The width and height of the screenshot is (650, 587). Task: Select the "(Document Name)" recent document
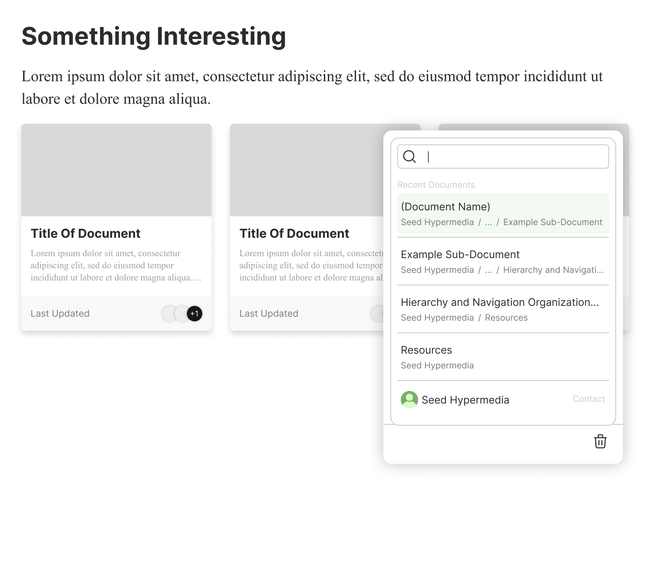tap(445, 207)
